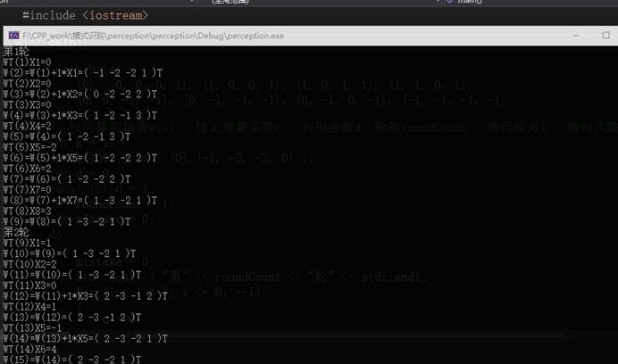Click the W(14)=W(13)+1*X5 output line
This screenshot has width=618, height=364.
tap(86, 338)
